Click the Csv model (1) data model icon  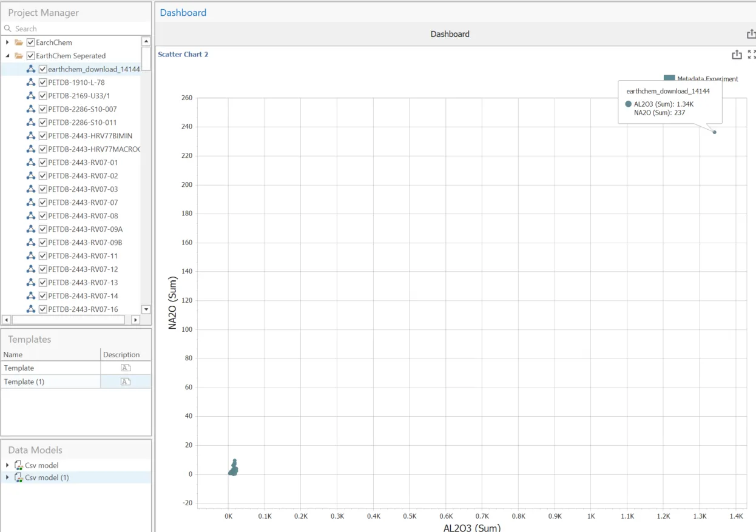pos(18,477)
